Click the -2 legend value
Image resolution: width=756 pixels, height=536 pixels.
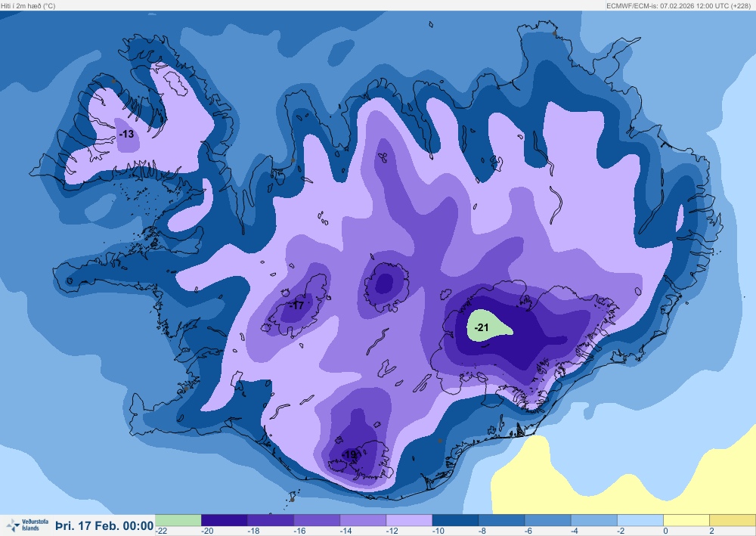coord(622,531)
